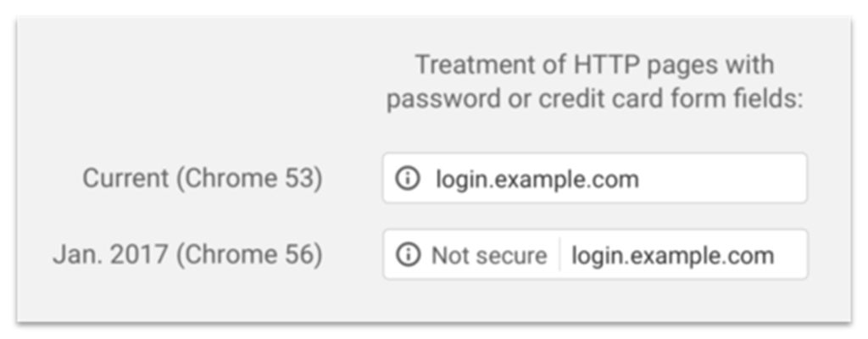Click the Not secure warning label

pos(489,255)
